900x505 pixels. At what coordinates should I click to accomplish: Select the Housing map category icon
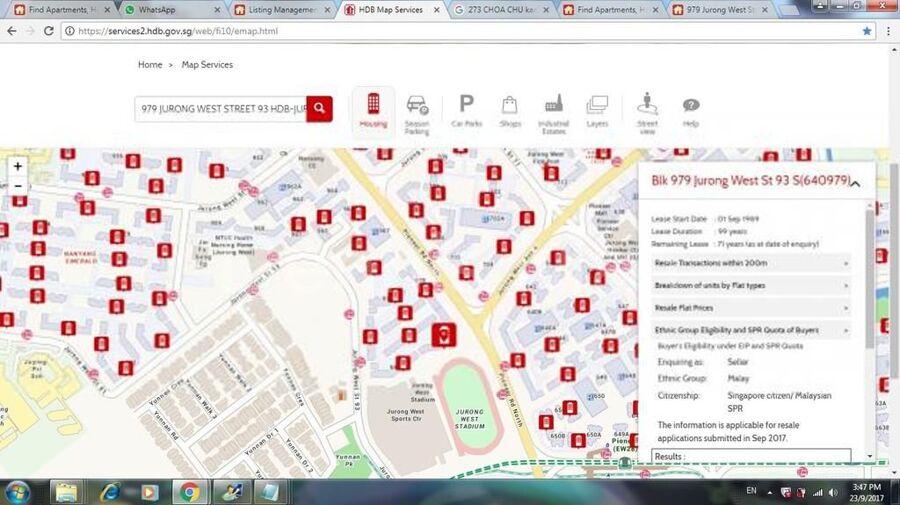pos(373,111)
